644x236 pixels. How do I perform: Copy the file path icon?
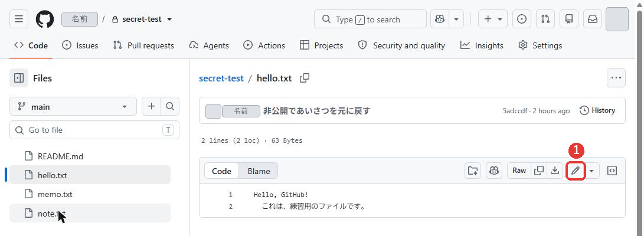coord(305,78)
